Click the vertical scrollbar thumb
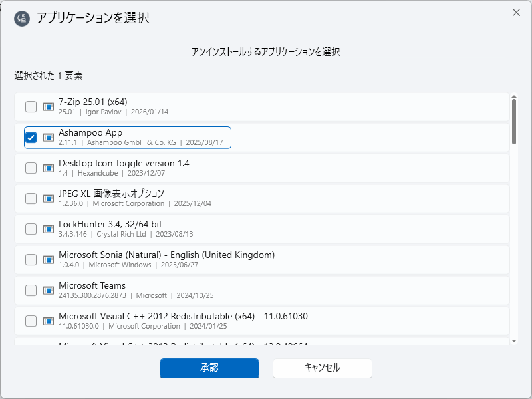This screenshot has width=532, height=399. pyautogui.click(x=514, y=122)
